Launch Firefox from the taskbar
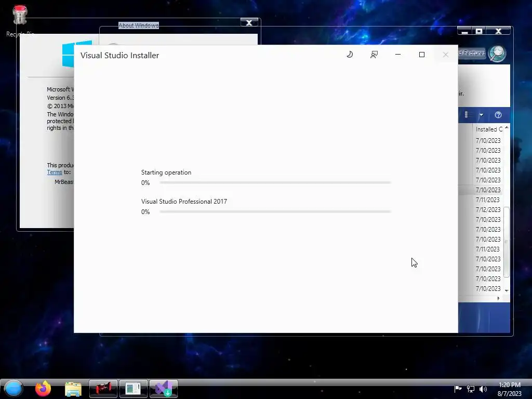Screen dimensions: 532x399 point(43,389)
